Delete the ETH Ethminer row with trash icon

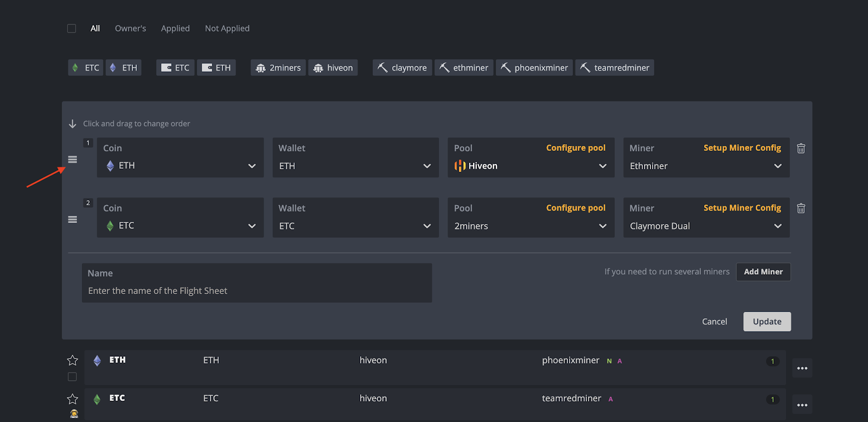[801, 149]
